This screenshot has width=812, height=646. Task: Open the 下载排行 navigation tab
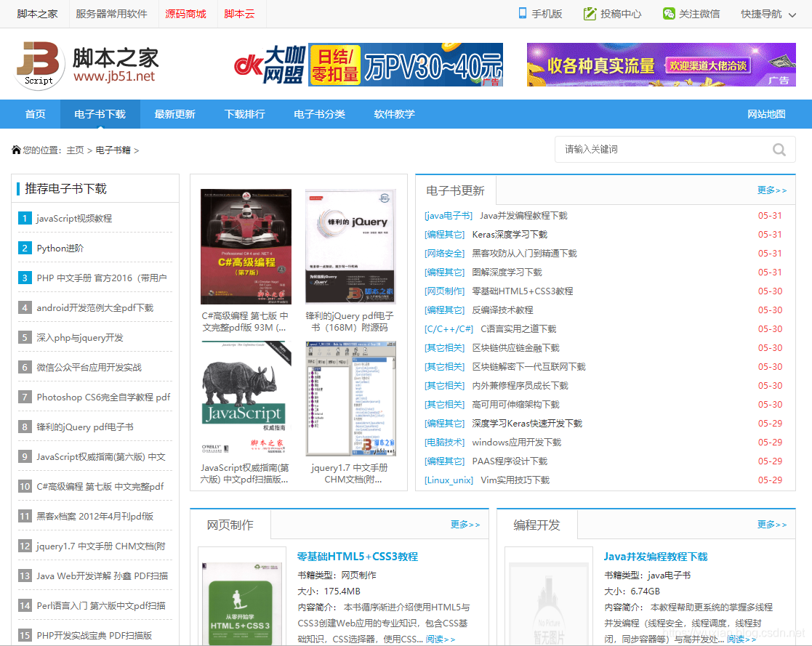pyautogui.click(x=244, y=114)
